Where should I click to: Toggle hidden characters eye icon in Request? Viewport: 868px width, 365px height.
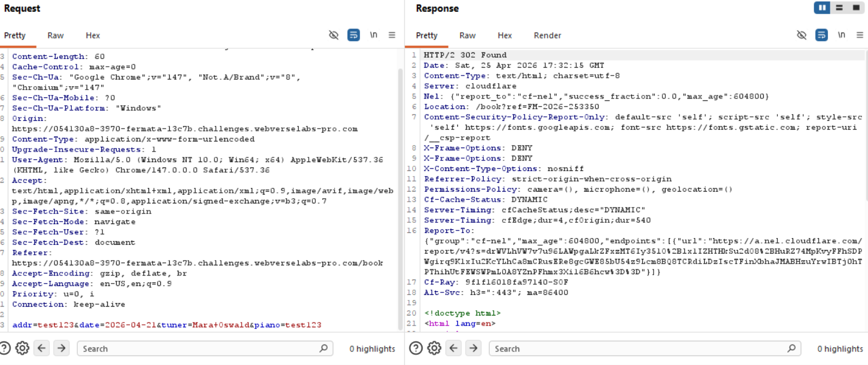tap(334, 35)
